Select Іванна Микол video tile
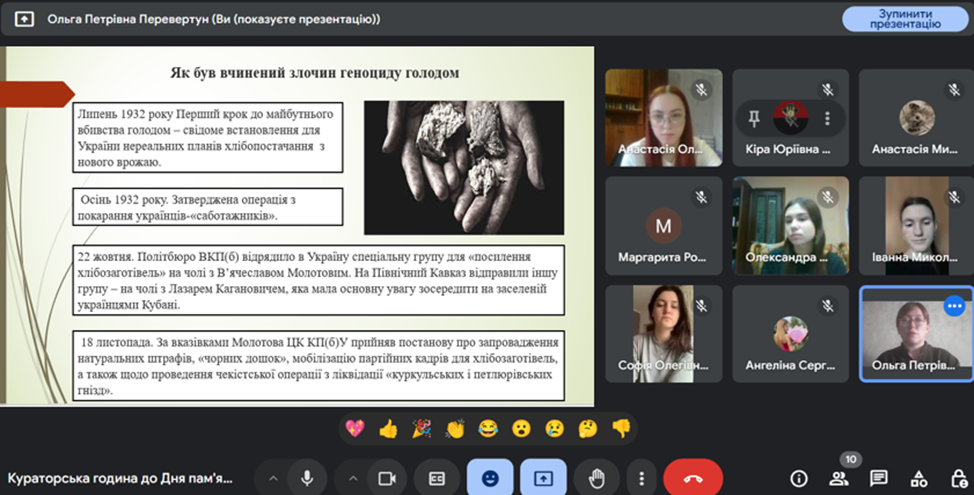 917,225
